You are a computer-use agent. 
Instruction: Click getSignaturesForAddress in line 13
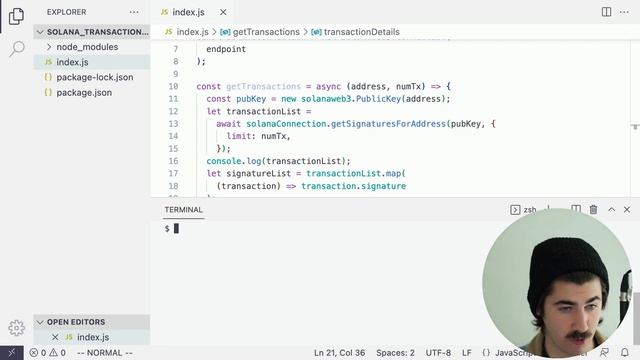[x=388, y=124]
